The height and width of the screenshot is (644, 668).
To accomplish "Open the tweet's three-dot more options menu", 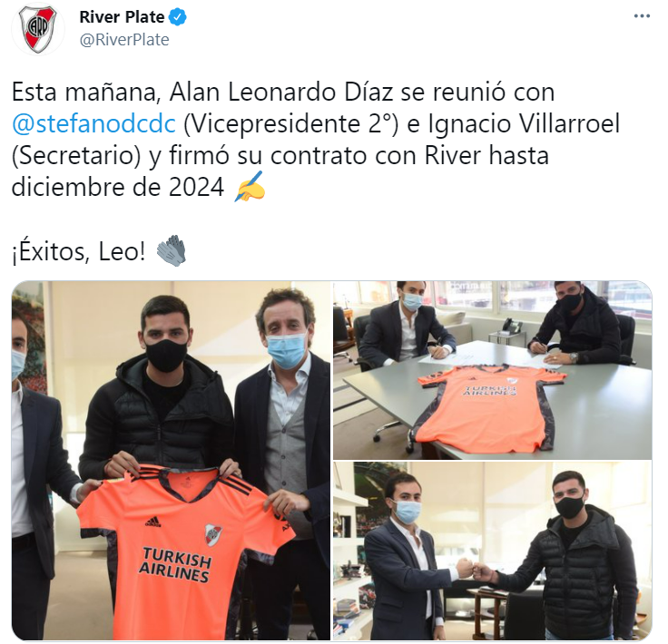I will pos(642,16).
